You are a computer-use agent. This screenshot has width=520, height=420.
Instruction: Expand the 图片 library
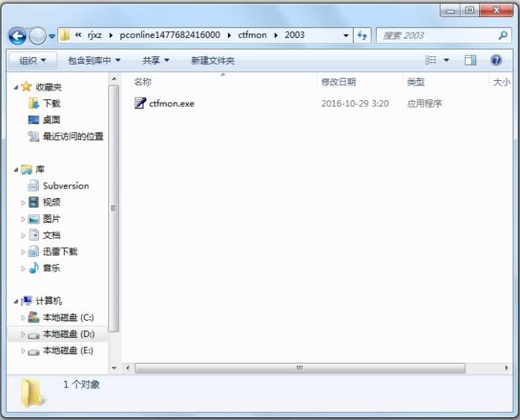[x=23, y=219]
